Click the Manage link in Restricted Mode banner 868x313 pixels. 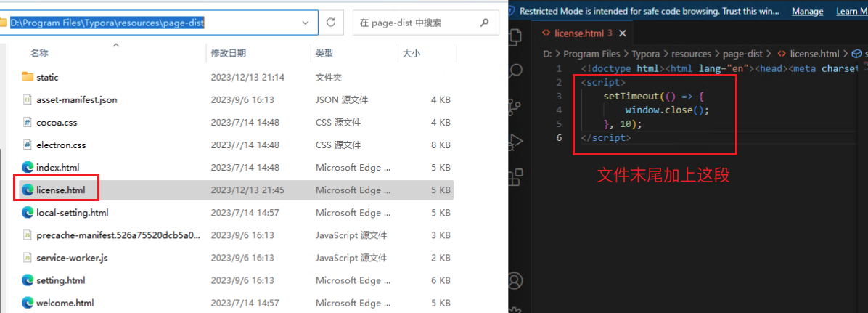[807, 11]
